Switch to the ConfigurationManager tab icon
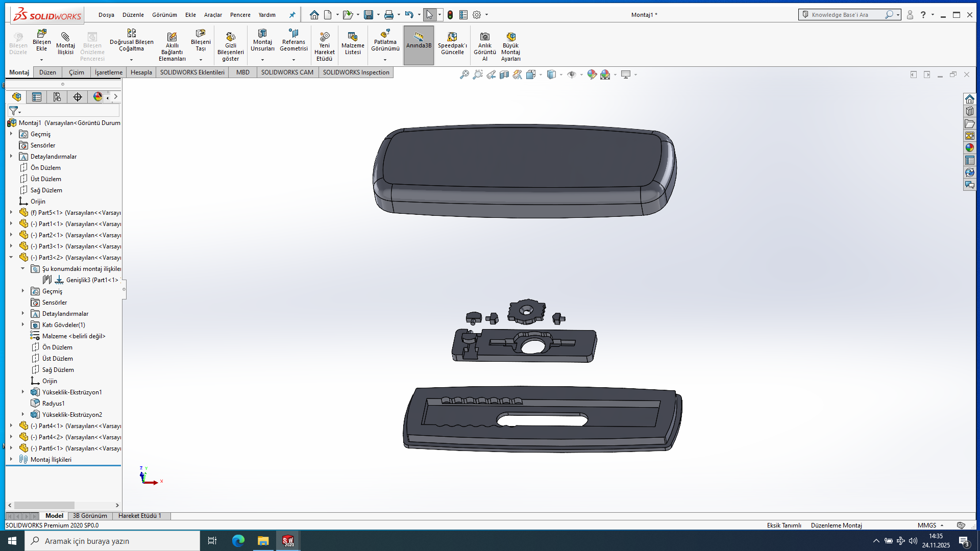Screen dimensions: 980x551 point(57,97)
